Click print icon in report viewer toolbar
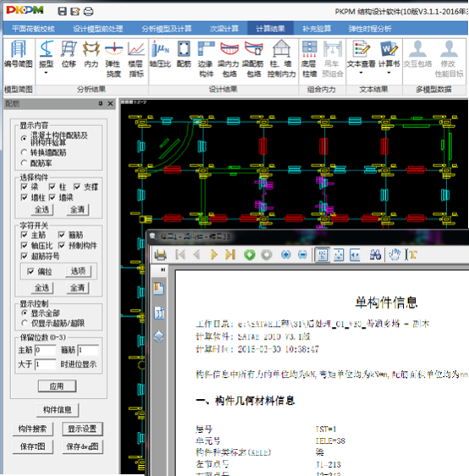The height and width of the screenshot is (476, 469). pos(160,255)
